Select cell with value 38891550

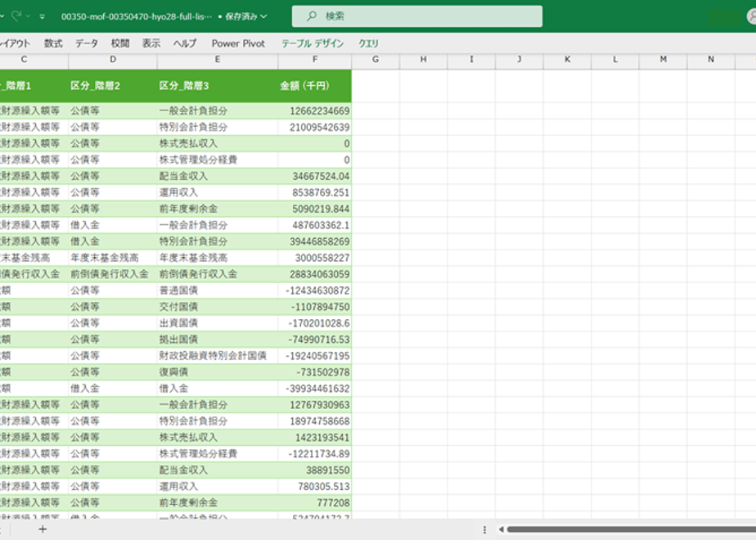(x=315, y=470)
